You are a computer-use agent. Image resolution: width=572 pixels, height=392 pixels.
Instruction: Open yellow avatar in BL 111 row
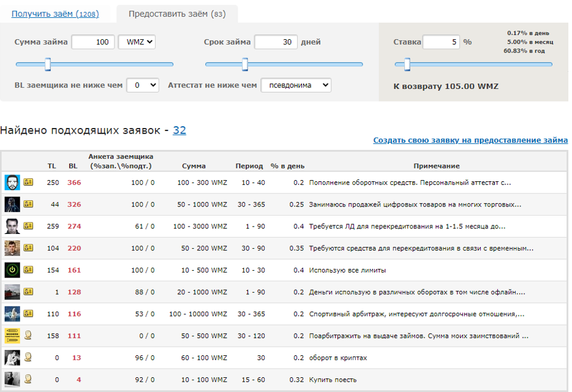point(12,336)
